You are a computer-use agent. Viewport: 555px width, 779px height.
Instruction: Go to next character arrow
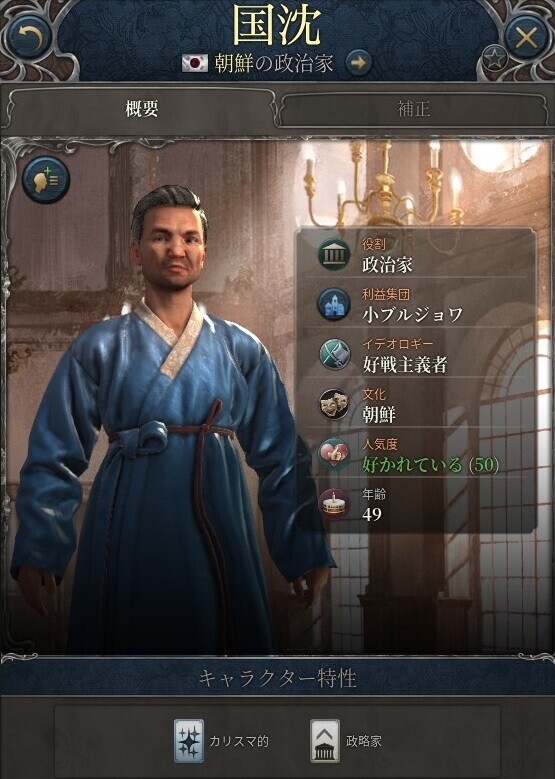[358, 63]
